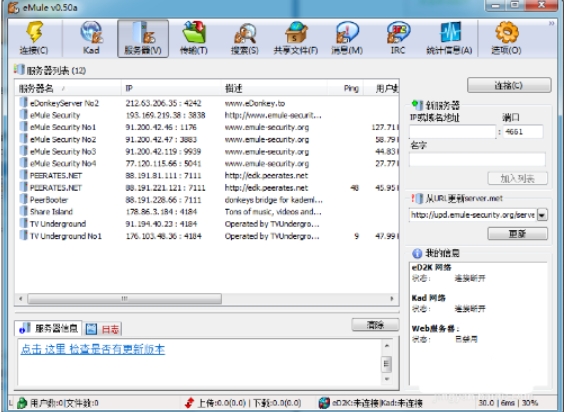This screenshot has width=565, height=412.
Task: Switch to the red Log tab
Action: [103, 328]
